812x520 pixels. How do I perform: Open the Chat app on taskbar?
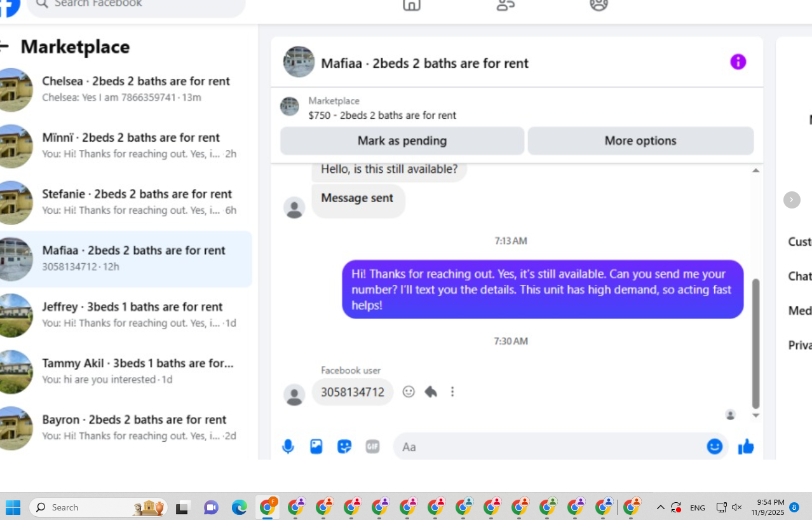(x=211, y=507)
